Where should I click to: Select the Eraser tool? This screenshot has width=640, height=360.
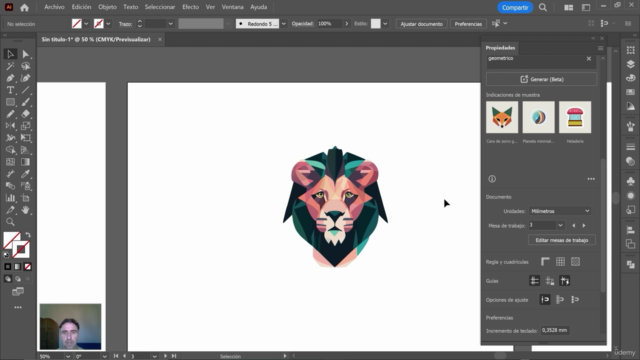point(26,114)
